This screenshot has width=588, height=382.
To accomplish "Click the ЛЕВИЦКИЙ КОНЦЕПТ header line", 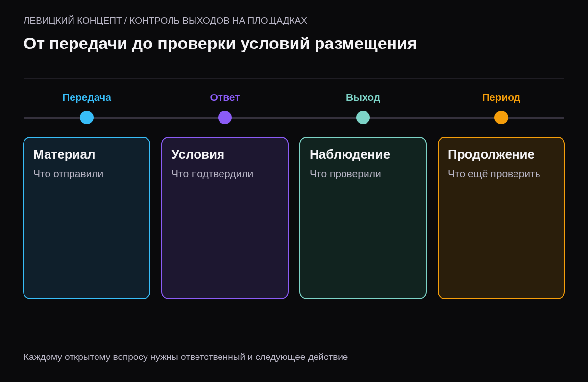I will (x=165, y=21).
